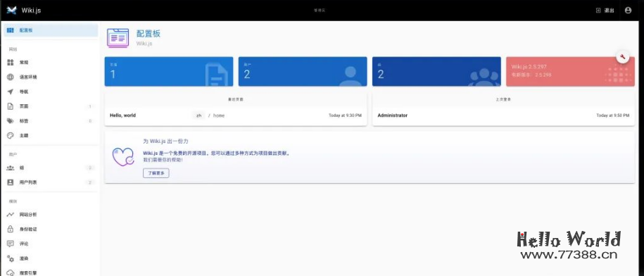Click the wrench upgrade button
Image resolution: width=644 pixels, height=276 pixels.
tap(623, 57)
